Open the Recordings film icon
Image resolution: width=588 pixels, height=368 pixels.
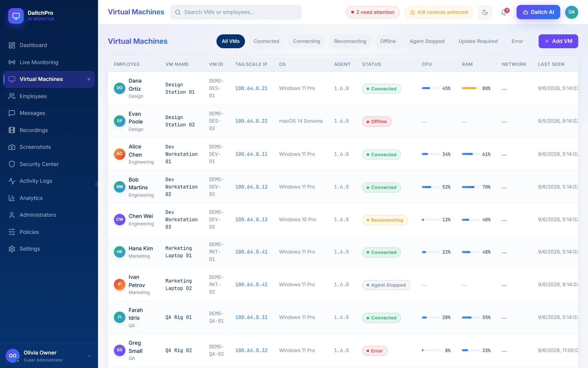12,130
